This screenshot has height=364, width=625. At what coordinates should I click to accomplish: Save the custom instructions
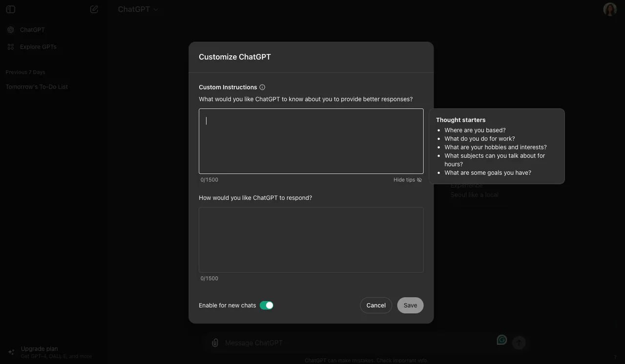point(410,305)
